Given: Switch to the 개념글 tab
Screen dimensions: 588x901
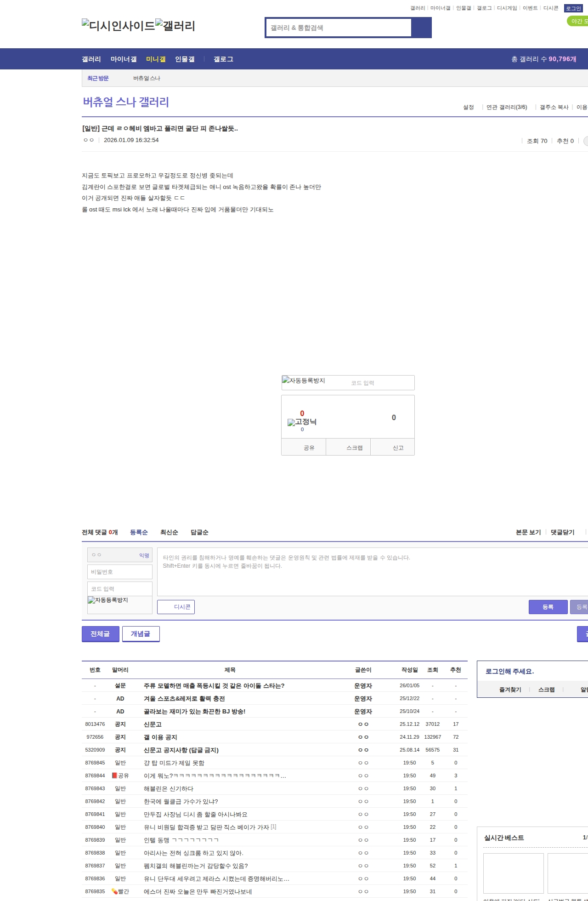Looking at the screenshot, I should 141,633.
